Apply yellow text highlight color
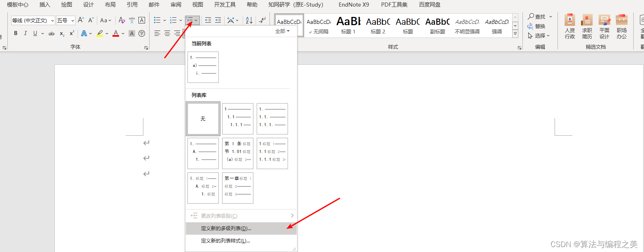Image resolution: width=644 pixels, height=252 pixels. [100, 33]
